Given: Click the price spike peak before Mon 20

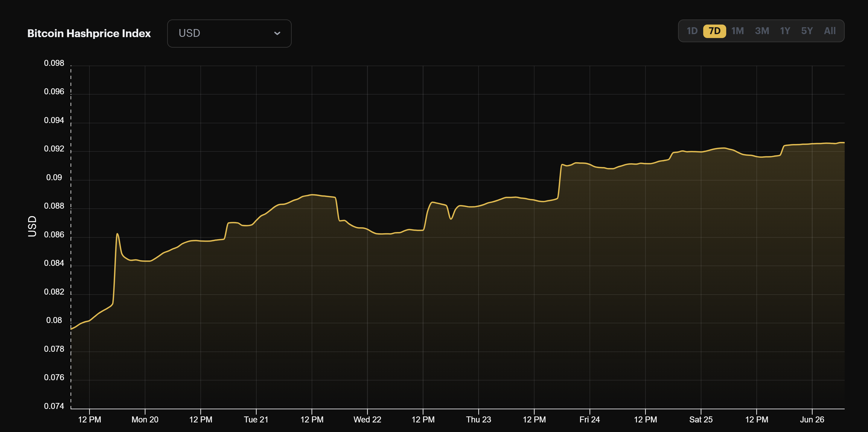Looking at the screenshot, I should pyautogui.click(x=117, y=234).
